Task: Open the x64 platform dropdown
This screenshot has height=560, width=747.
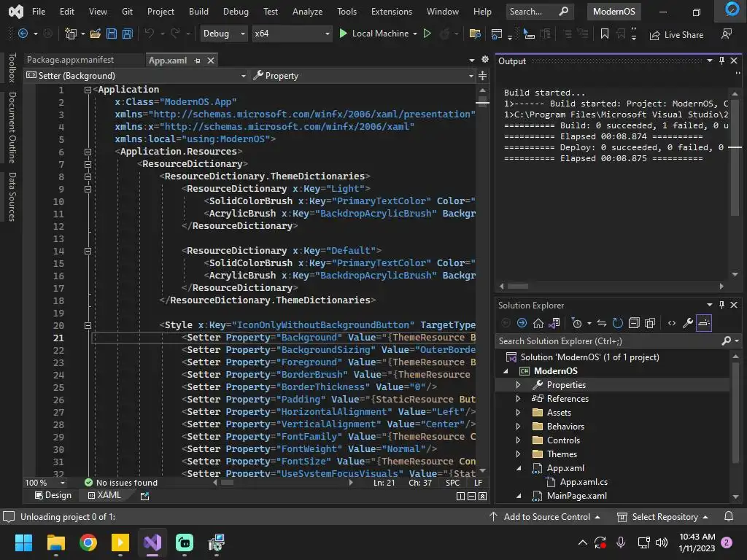Action: pyautogui.click(x=291, y=34)
